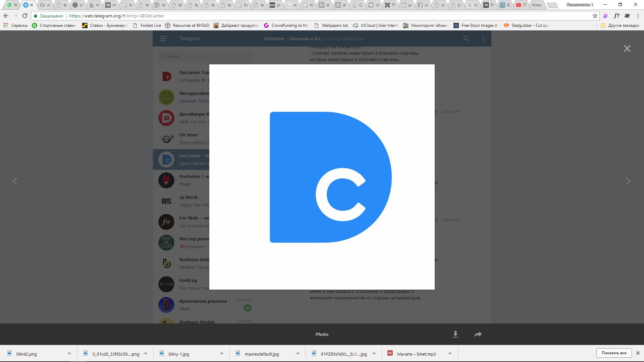
Task: Open the Дизайнеры chat avatar
Action: (x=166, y=118)
